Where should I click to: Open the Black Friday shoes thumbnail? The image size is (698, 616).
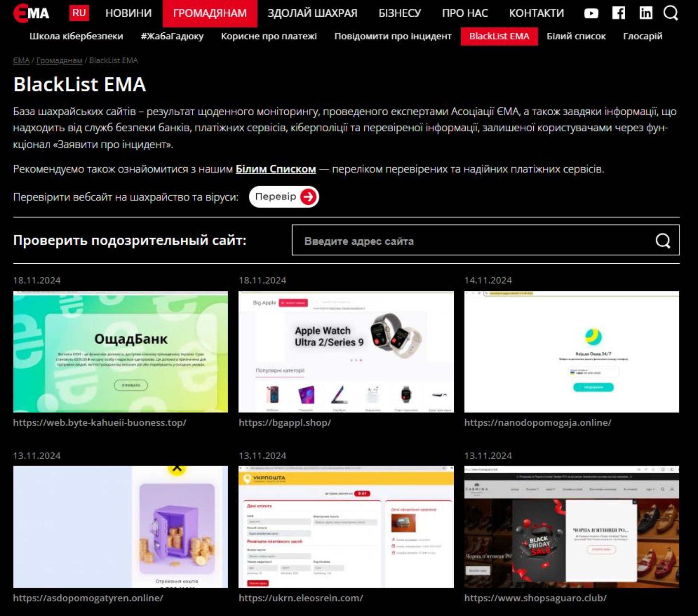click(x=571, y=527)
